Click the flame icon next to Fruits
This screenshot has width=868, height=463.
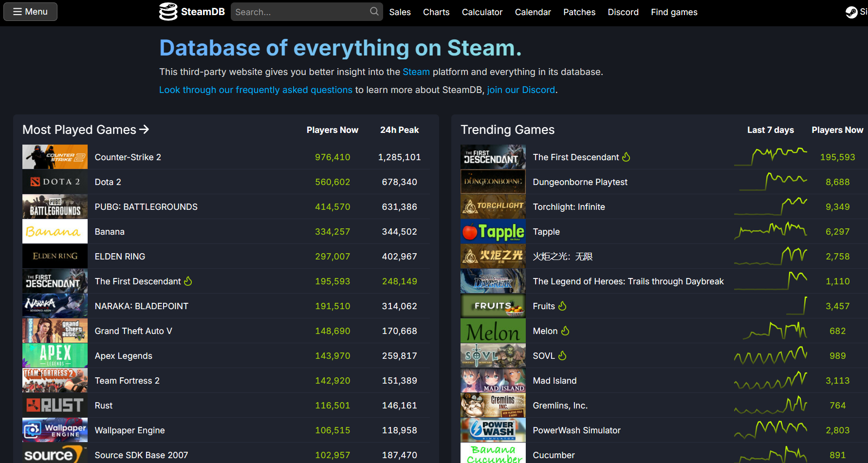(562, 306)
